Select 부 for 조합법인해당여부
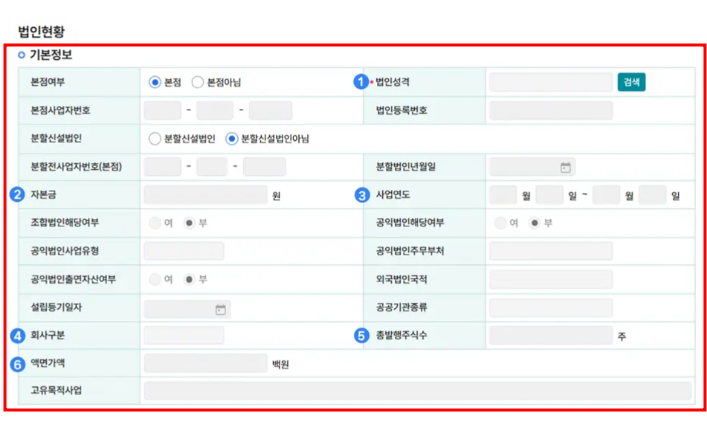This screenshot has width=707, height=421. click(x=189, y=223)
